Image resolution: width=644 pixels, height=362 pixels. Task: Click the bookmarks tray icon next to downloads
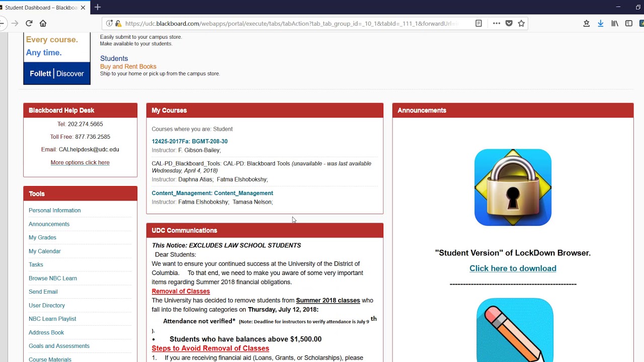pyautogui.click(x=586, y=23)
